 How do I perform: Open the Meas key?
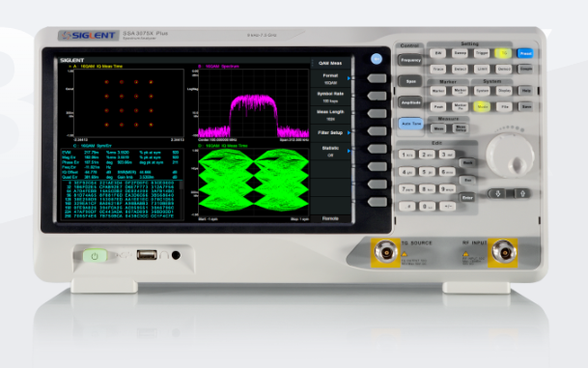438,128
